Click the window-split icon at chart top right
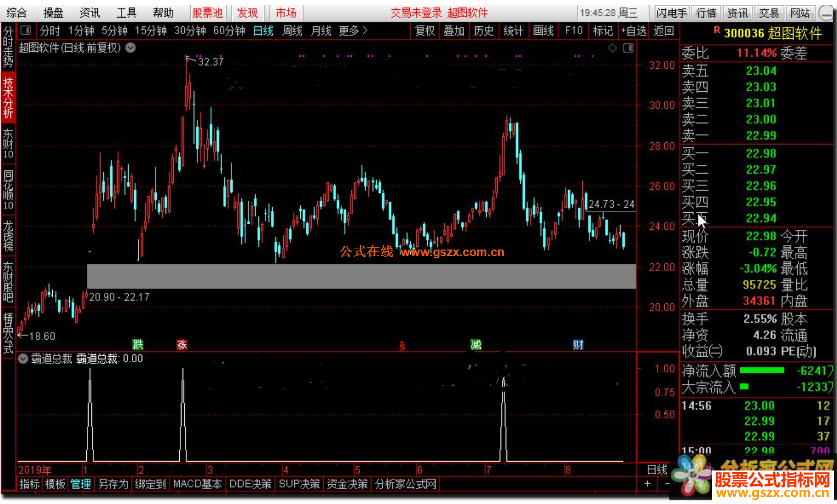The height and width of the screenshot is (504, 837). 629,48
